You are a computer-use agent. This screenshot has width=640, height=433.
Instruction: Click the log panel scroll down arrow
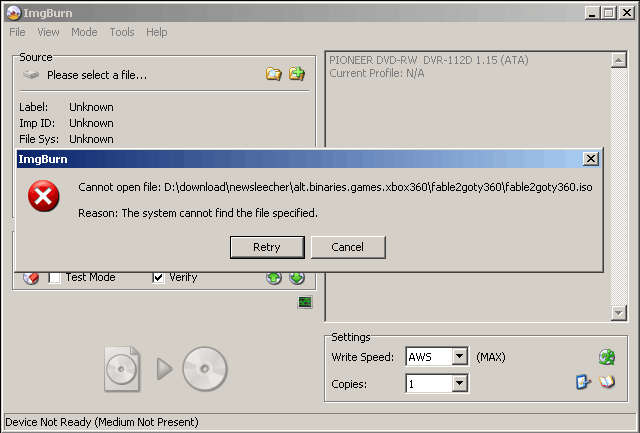point(619,313)
